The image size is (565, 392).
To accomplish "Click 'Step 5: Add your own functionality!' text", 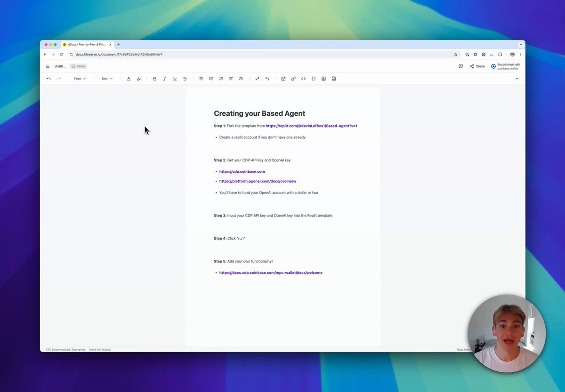I will click(x=243, y=261).
